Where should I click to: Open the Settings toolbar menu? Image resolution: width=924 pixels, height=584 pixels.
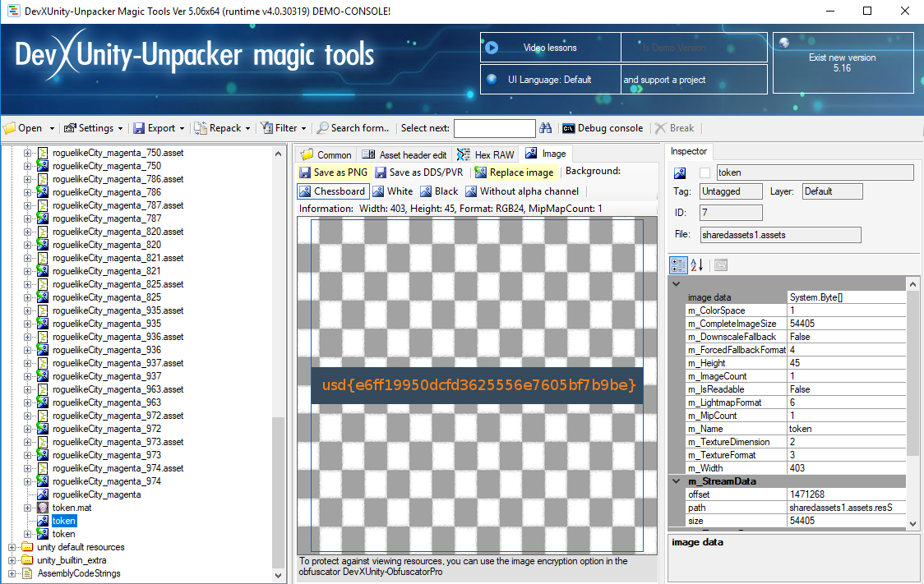[x=94, y=128]
